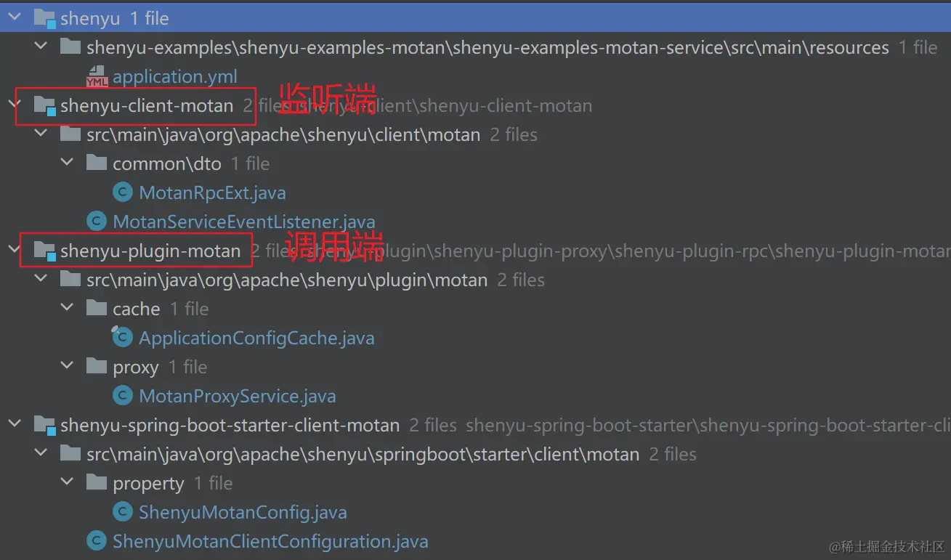
Task: Collapse the plugin\motan source path node
Action: click(x=41, y=279)
